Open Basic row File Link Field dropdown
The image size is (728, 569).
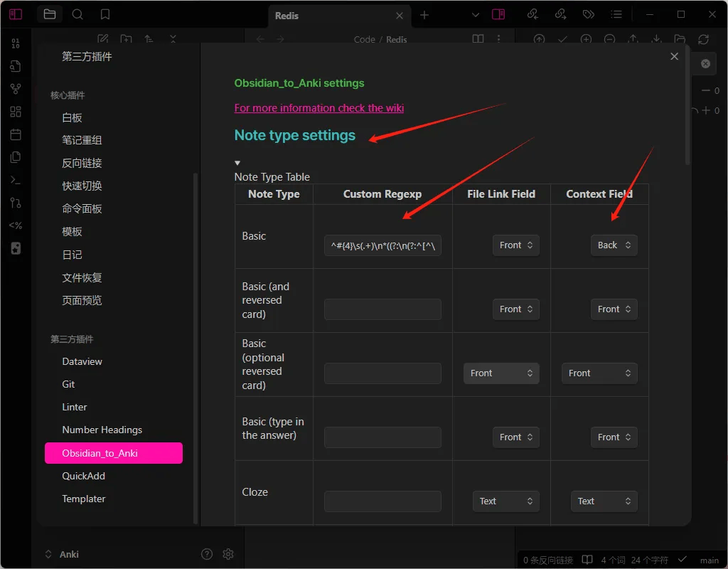click(x=516, y=245)
